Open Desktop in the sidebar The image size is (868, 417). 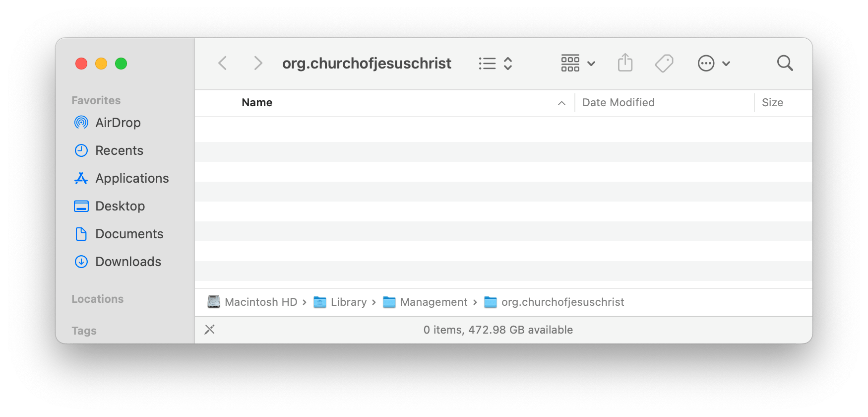[120, 206]
